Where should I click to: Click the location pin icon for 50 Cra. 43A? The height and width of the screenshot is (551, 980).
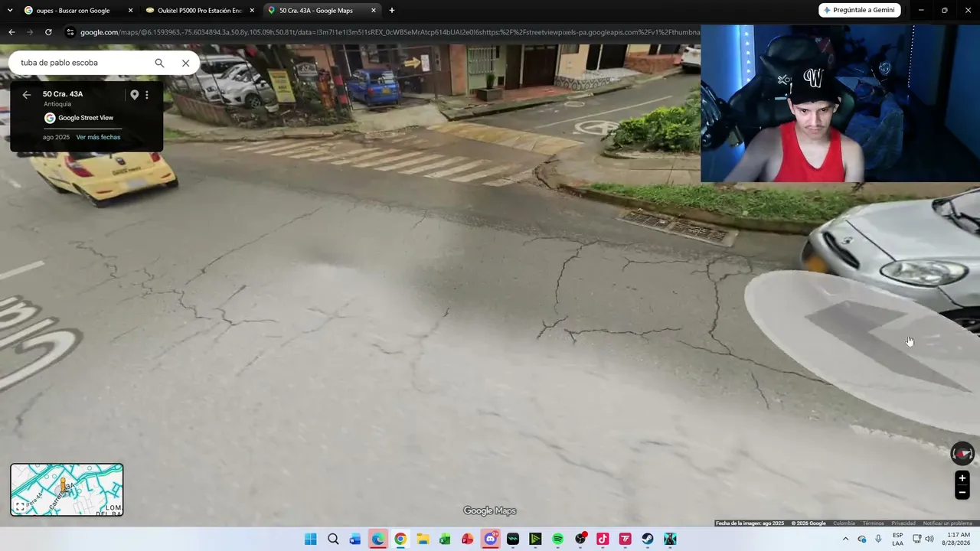(134, 95)
